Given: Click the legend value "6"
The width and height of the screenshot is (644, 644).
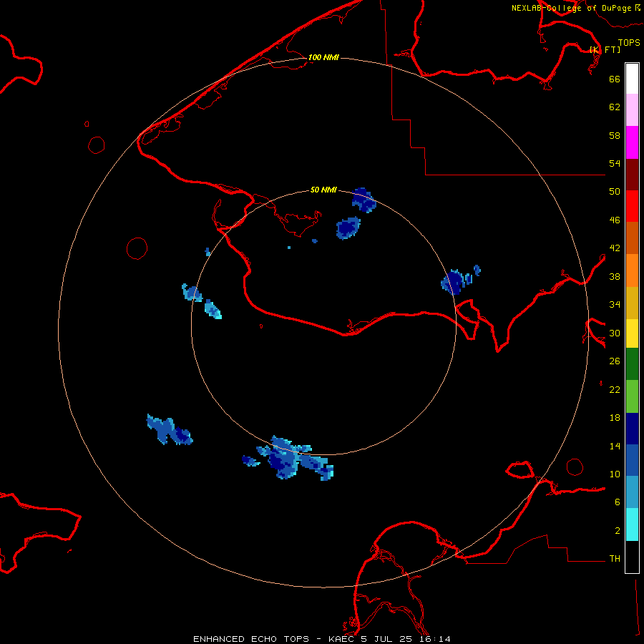Looking at the screenshot, I should click(x=618, y=502).
